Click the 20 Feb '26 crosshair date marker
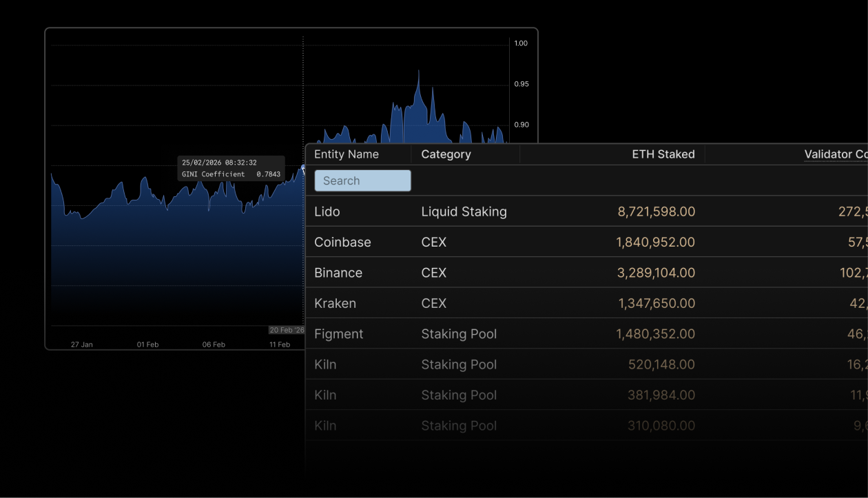 pos(287,330)
